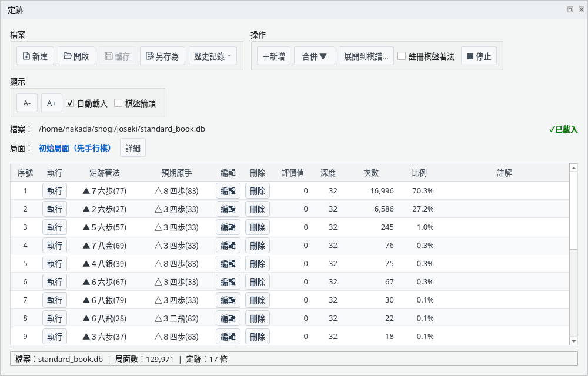Click the 另存為 save-as button

pos(162,56)
